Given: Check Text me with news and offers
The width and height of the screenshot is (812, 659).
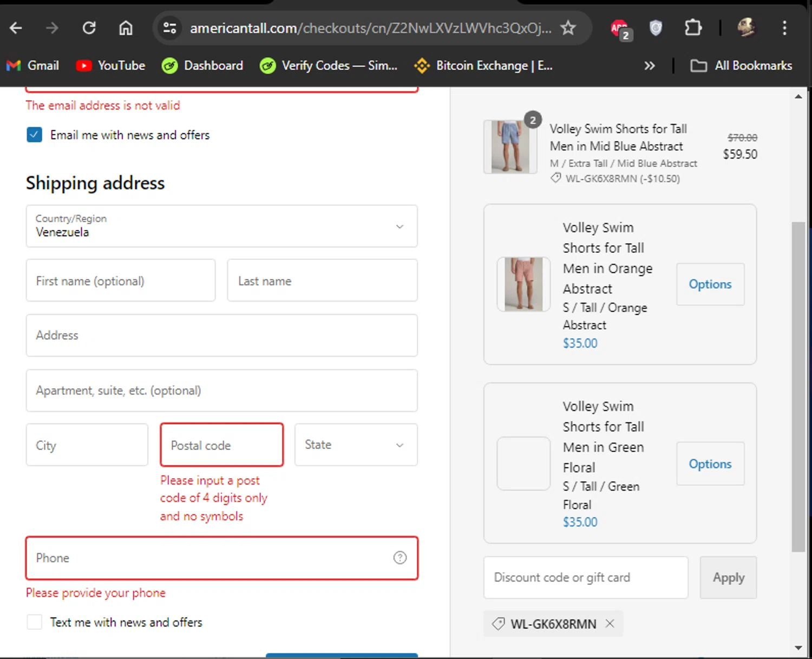Looking at the screenshot, I should (35, 622).
